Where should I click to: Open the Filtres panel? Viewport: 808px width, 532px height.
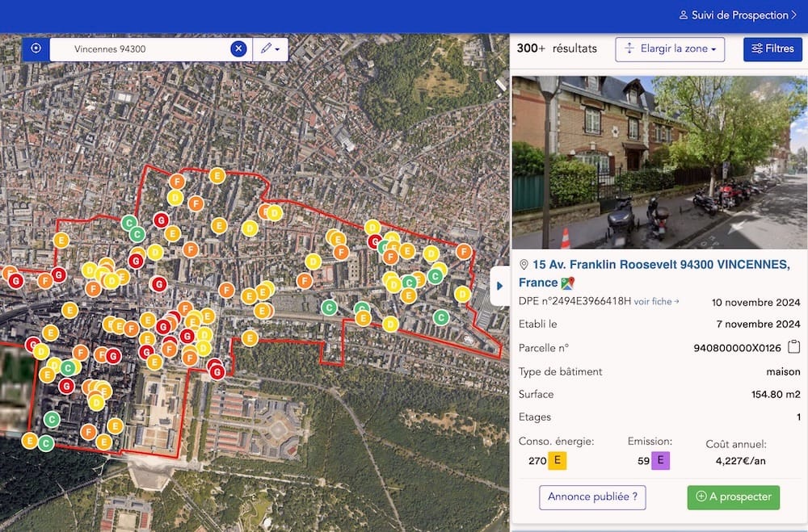[772, 49]
